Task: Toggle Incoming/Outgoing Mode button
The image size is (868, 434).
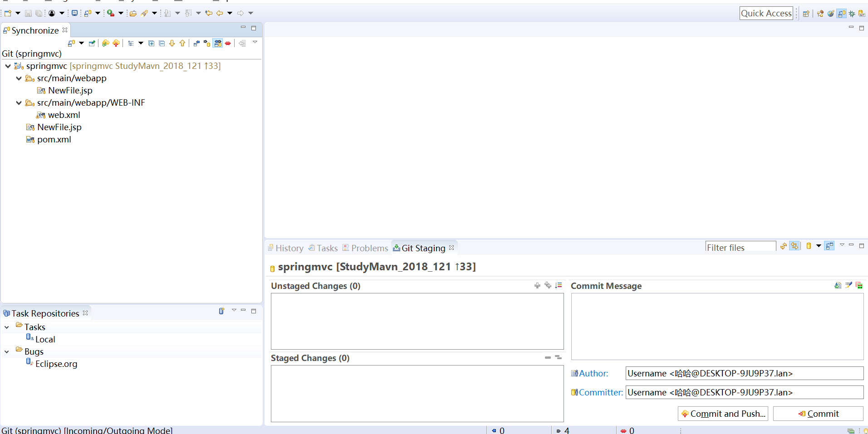Action: click(x=218, y=43)
